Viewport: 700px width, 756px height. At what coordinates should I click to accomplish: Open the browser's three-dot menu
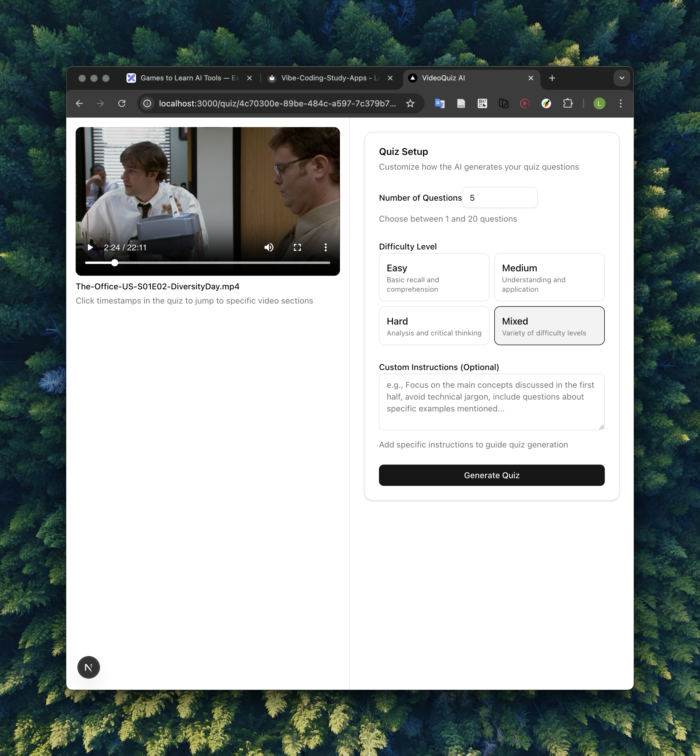click(620, 103)
